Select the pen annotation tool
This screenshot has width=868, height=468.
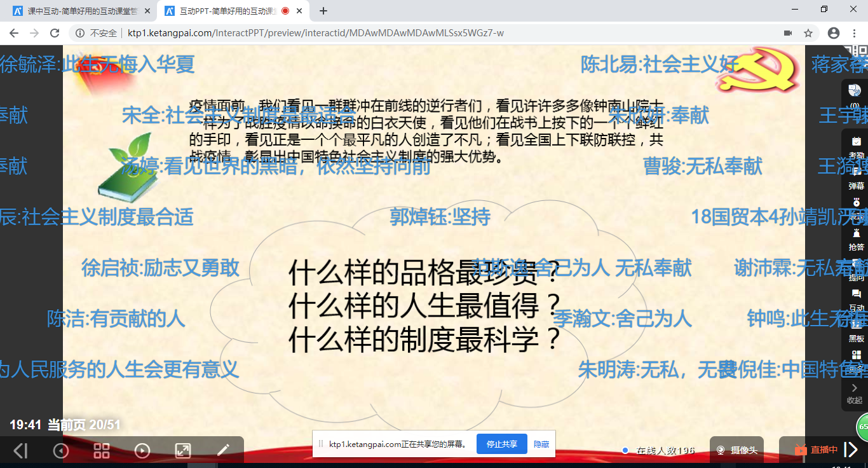223,451
